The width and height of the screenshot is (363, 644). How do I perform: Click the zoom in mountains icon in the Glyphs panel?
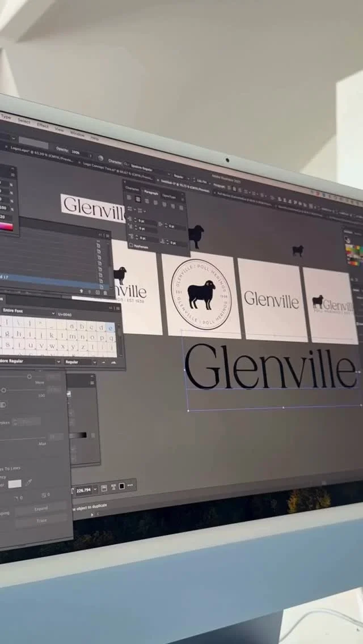113,363
